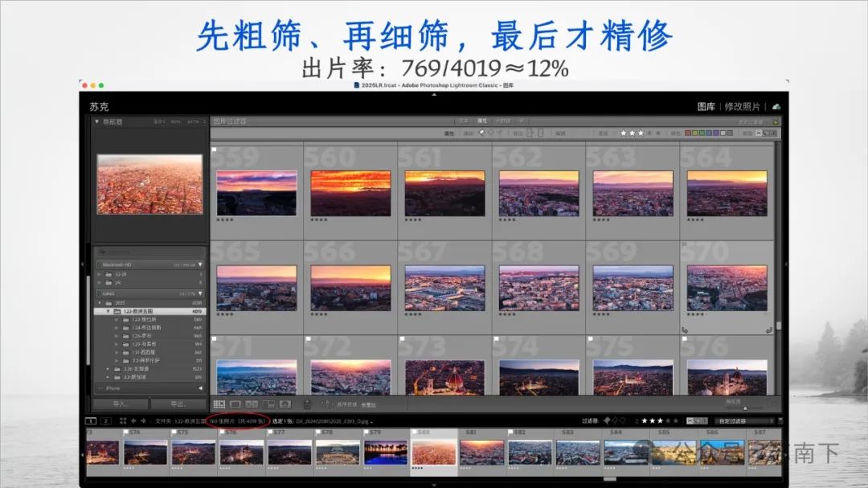Select the 属性 Attribute filter tab

482,121
